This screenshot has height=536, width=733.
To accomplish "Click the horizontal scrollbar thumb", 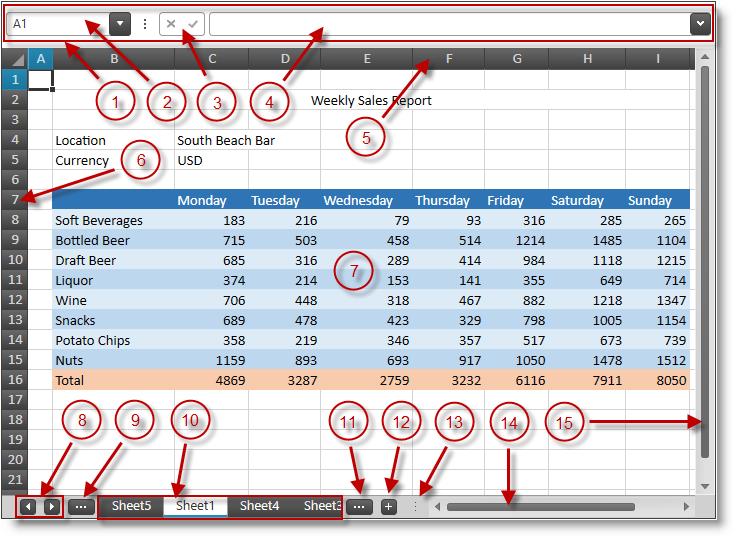I will [x=540, y=507].
